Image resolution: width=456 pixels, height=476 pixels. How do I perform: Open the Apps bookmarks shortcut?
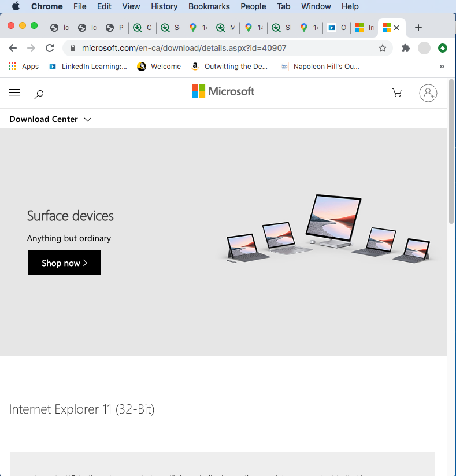click(24, 67)
